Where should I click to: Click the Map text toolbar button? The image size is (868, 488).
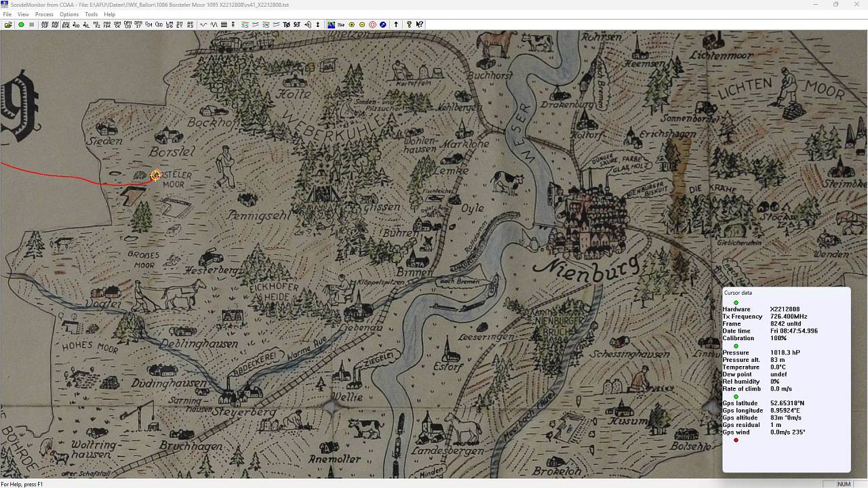pos(341,24)
